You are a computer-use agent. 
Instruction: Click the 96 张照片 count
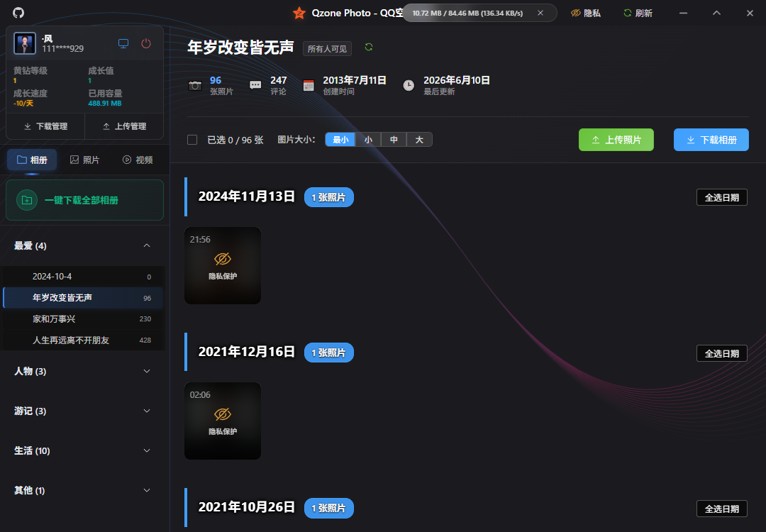(221, 85)
